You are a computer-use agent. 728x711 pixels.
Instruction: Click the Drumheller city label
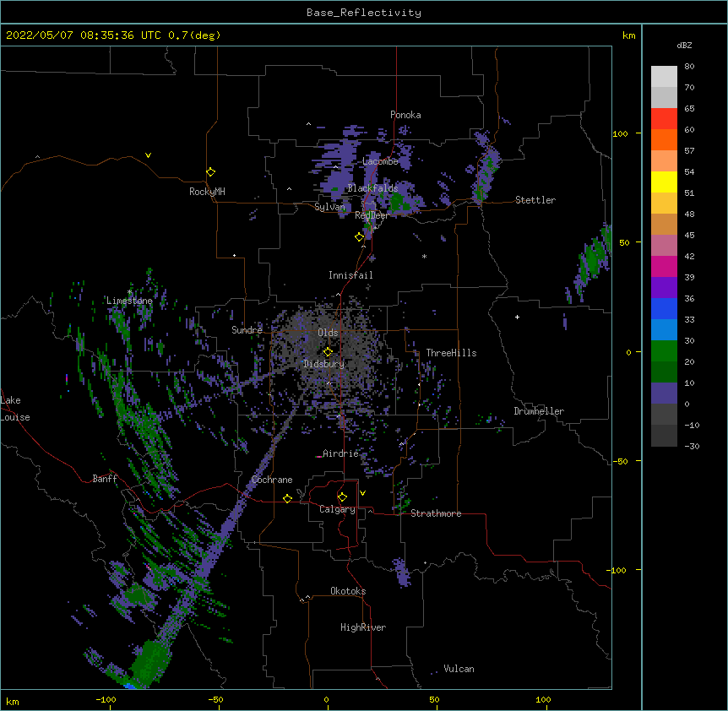pyautogui.click(x=539, y=411)
